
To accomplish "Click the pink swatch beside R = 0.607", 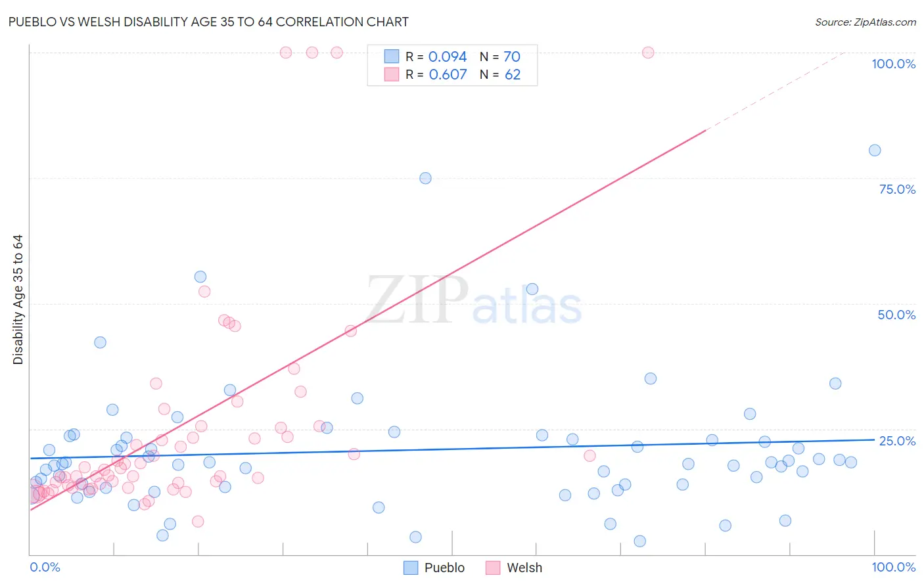I will click(x=392, y=74).
